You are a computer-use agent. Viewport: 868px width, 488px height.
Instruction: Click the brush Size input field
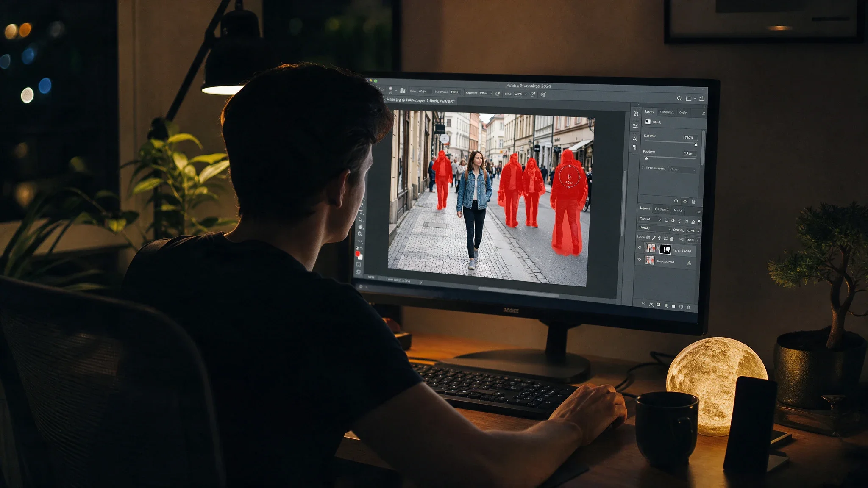click(x=425, y=91)
